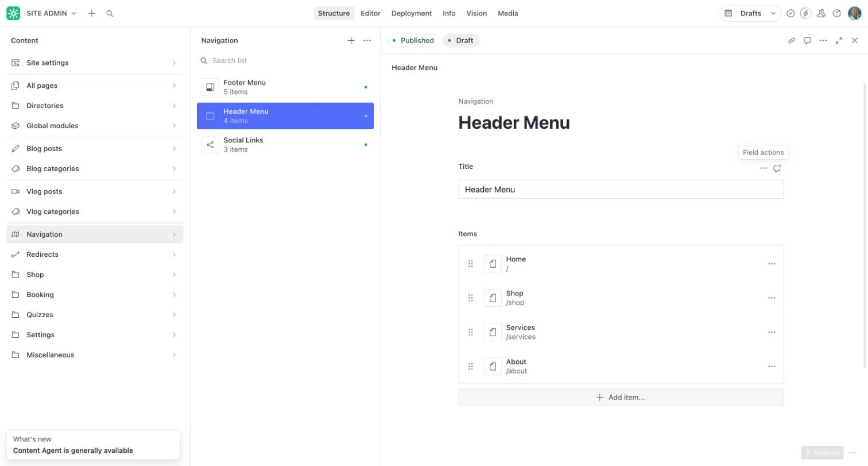Open the user avatar menu
Image resolution: width=868 pixels, height=466 pixels.
[x=854, y=13]
